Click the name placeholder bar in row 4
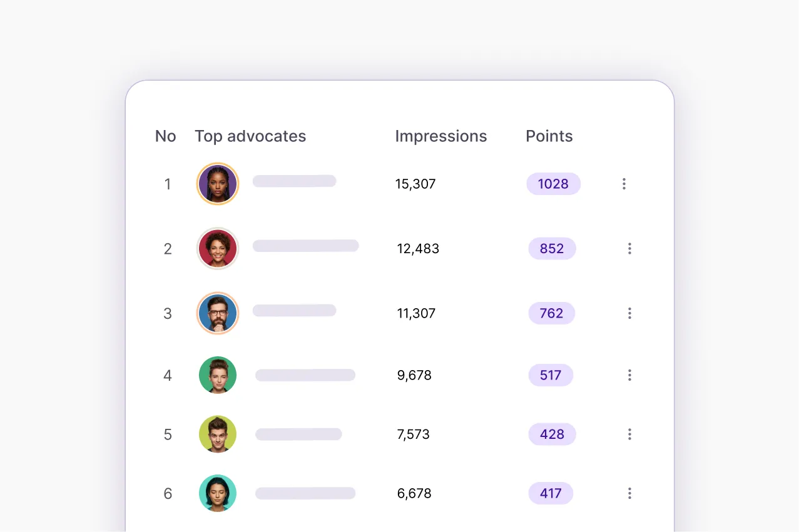This screenshot has width=799, height=532. (305, 374)
